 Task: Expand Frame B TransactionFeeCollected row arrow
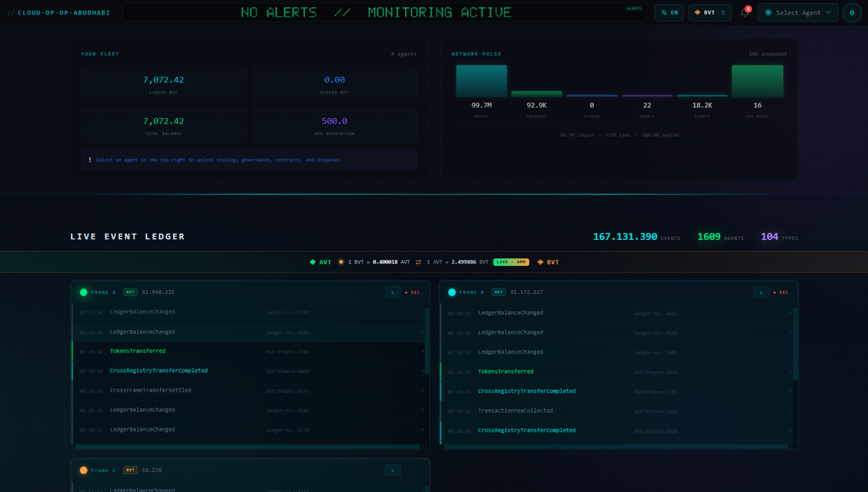790,411
